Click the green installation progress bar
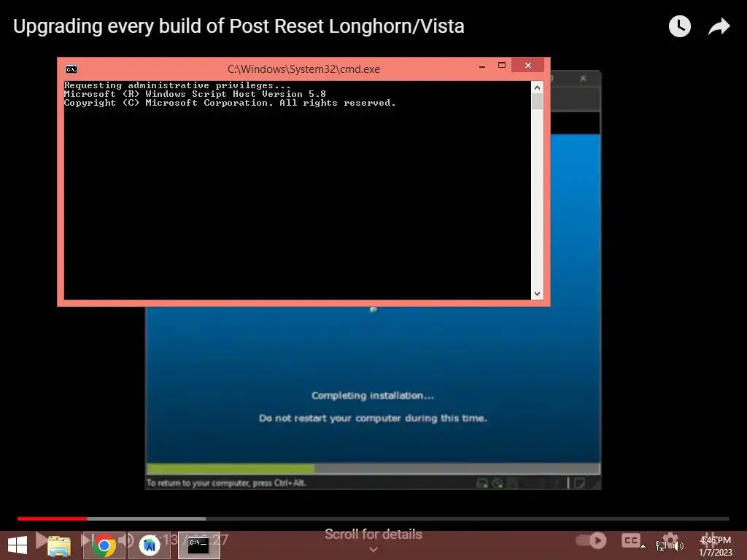This screenshot has width=747, height=560. pyautogui.click(x=231, y=469)
